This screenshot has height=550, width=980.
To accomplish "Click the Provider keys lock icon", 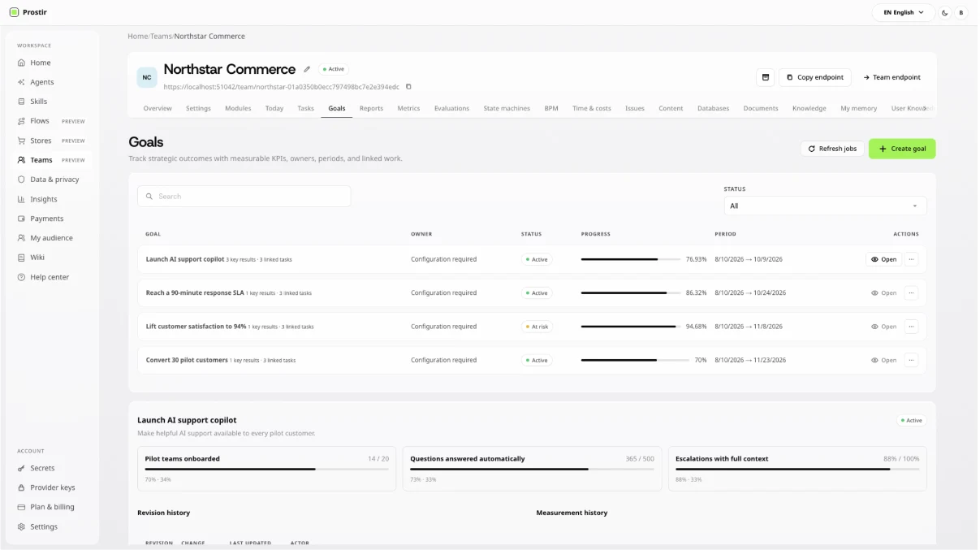I will [22, 487].
